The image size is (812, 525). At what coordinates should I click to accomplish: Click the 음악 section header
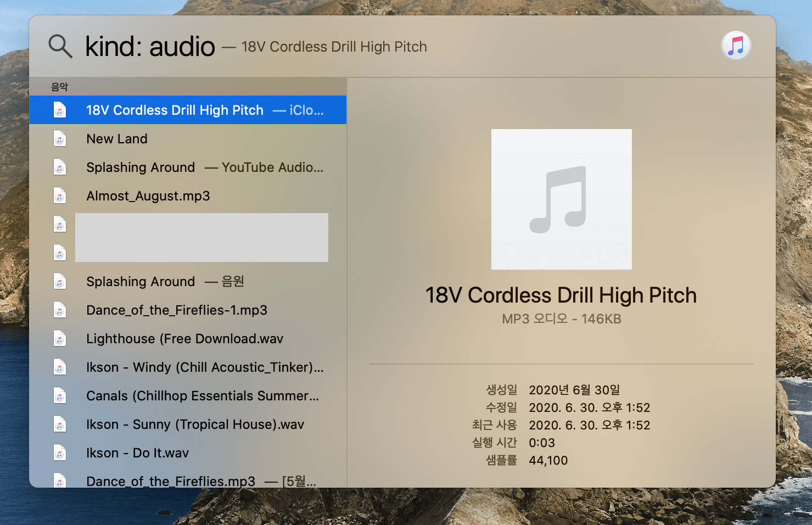coord(59,87)
